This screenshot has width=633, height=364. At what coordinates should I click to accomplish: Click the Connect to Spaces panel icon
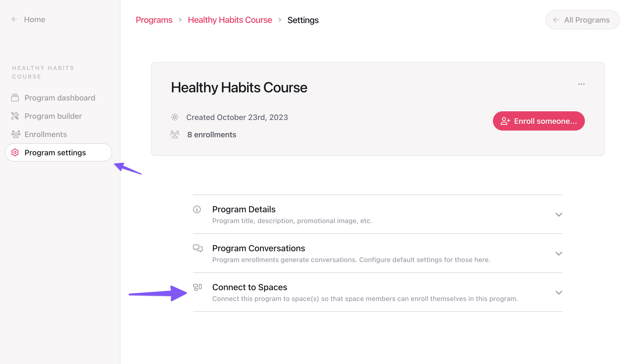point(198,287)
